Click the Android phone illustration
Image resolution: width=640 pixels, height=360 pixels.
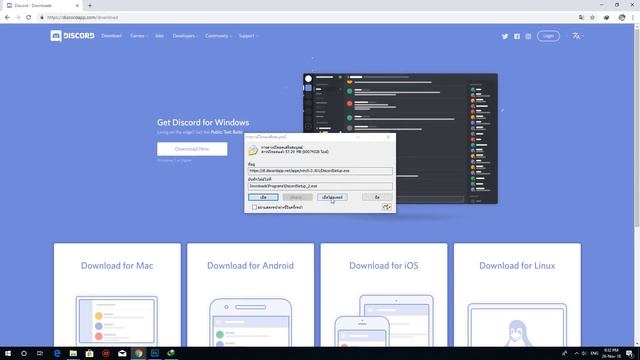point(250,322)
